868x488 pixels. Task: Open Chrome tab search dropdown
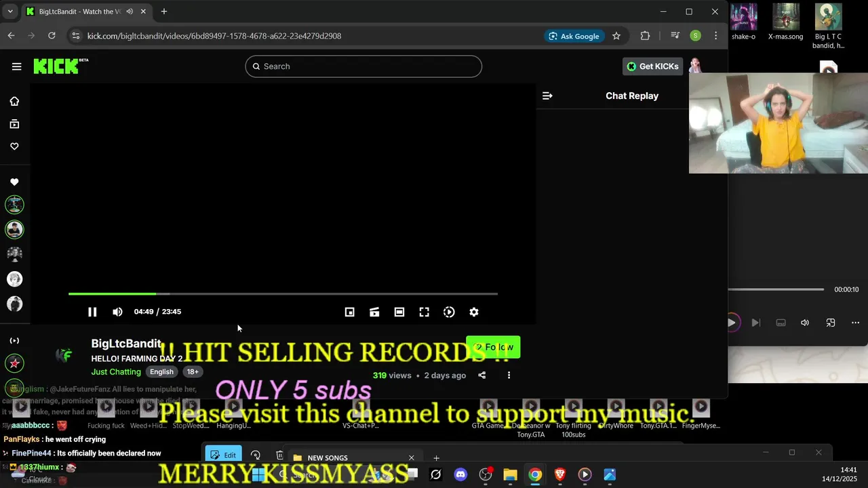(10, 12)
